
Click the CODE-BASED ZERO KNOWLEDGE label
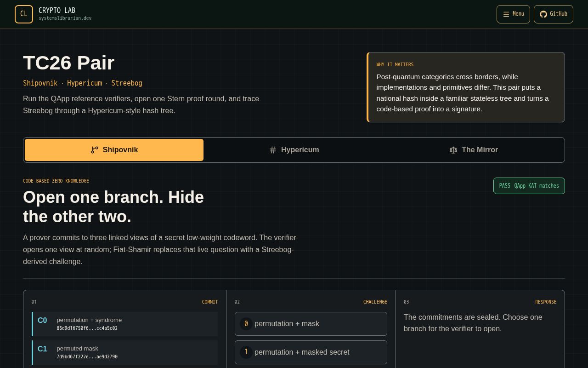[x=56, y=181]
